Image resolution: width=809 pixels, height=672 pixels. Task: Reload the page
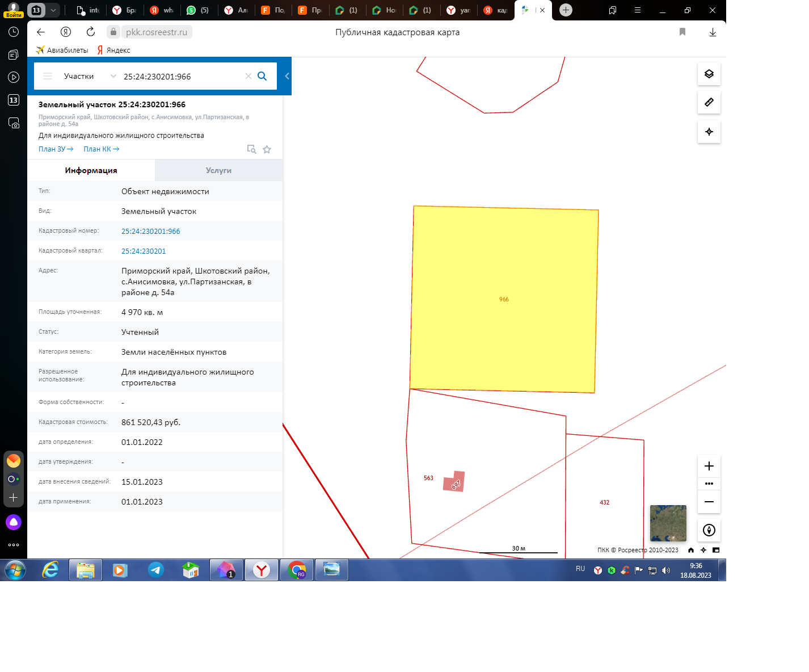[91, 32]
